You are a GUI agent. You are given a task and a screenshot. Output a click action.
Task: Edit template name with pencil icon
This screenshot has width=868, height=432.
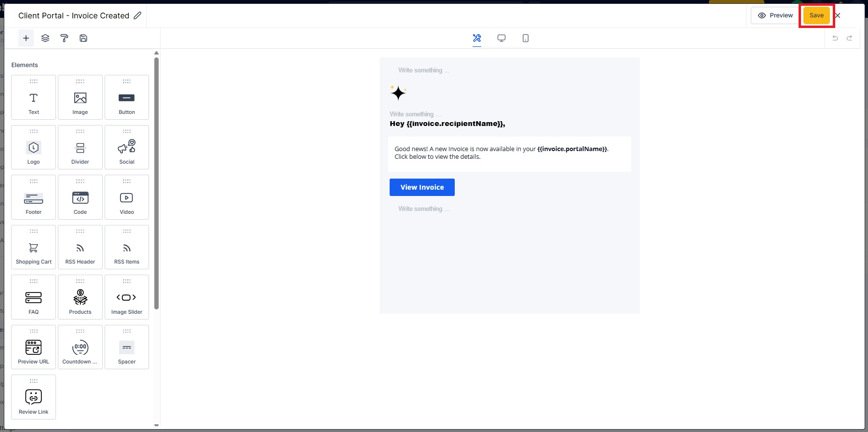point(137,15)
